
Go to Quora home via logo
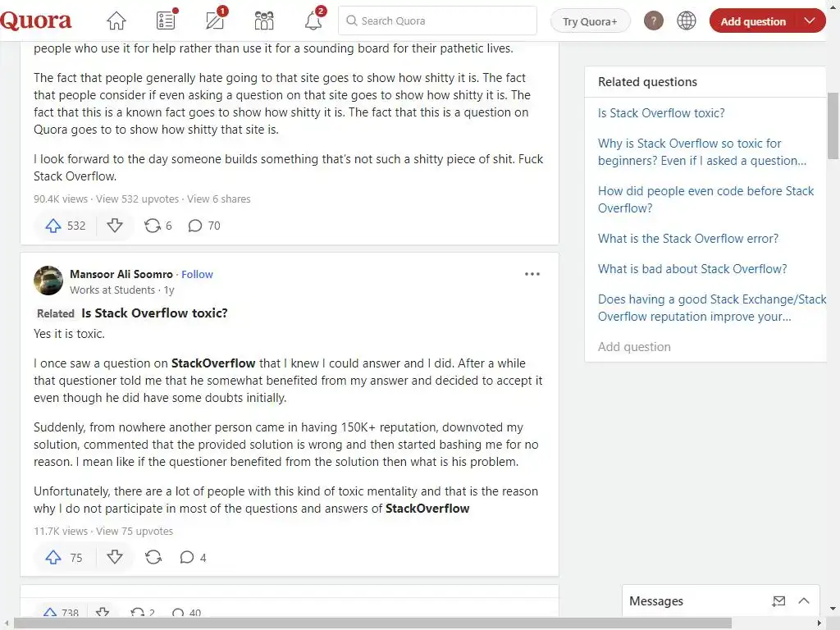36,21
